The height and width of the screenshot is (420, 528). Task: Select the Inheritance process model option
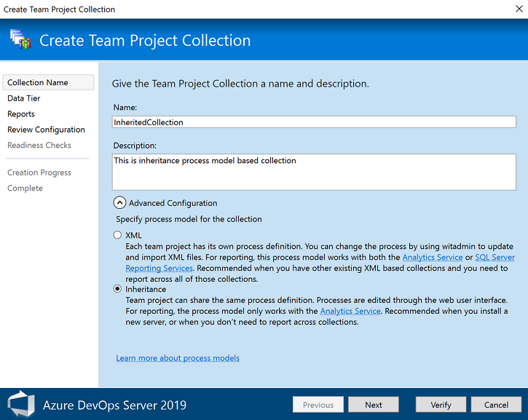118,289
